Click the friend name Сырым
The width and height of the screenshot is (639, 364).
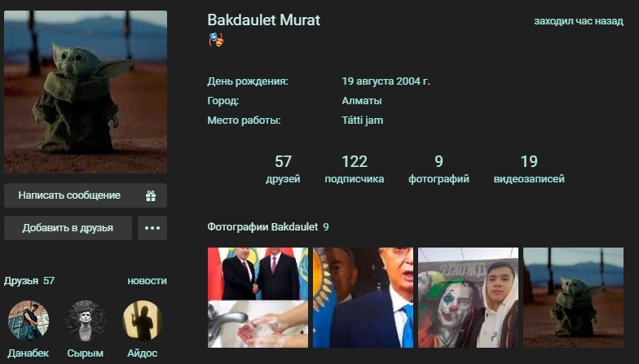85,353
